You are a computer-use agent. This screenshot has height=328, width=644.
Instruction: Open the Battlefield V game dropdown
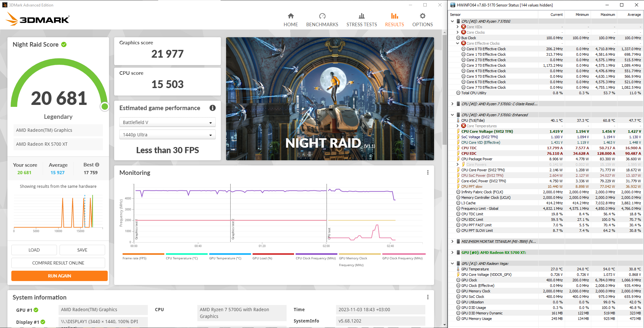click(x=168, y=122)
